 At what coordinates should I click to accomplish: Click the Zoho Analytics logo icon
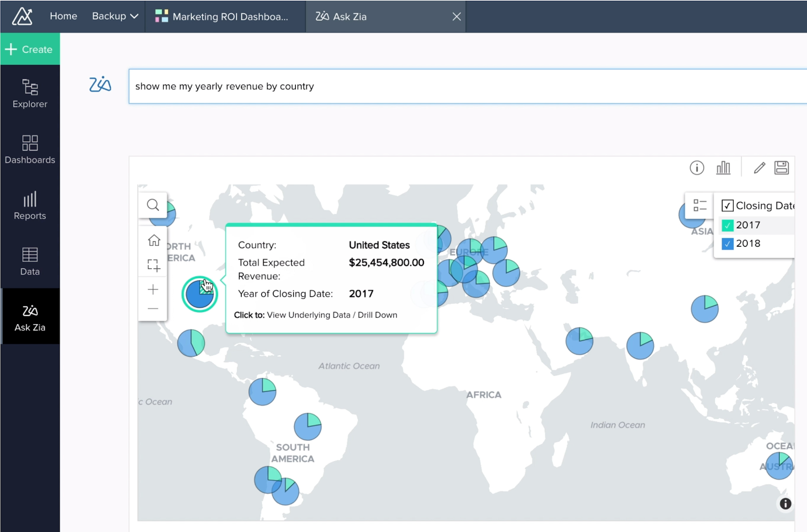click(22, 16)
